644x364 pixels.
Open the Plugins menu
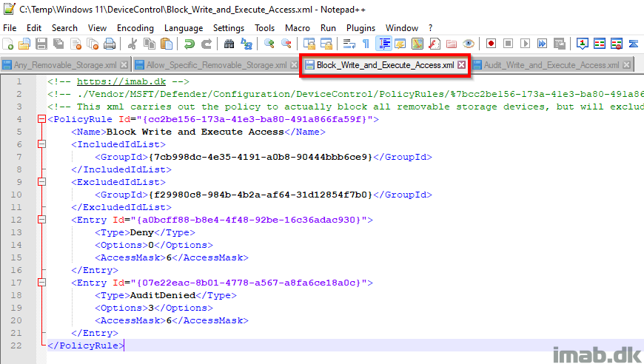360,28
